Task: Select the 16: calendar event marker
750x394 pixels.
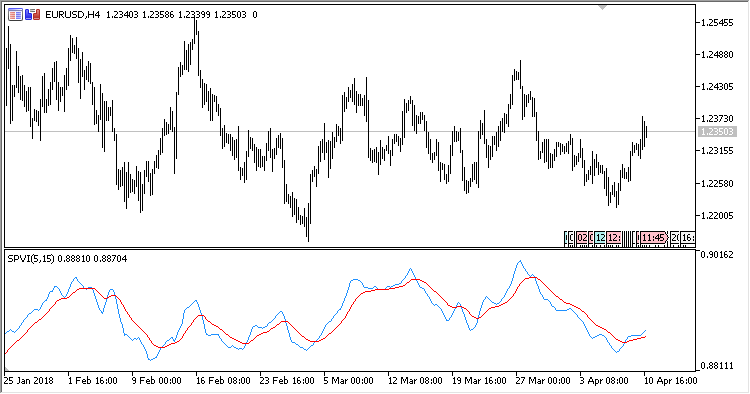Action: [x=688, y=238]
